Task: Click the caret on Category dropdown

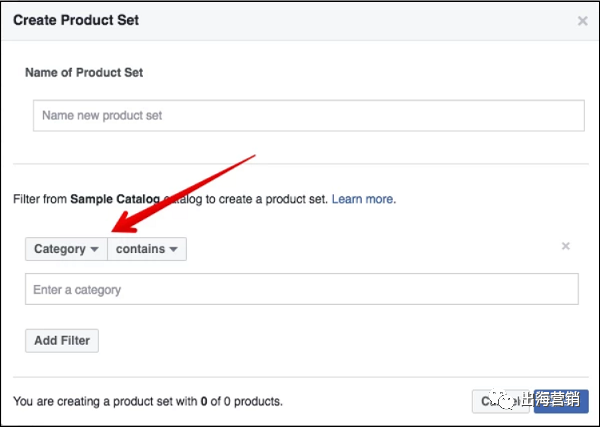Action: (95, 249)
